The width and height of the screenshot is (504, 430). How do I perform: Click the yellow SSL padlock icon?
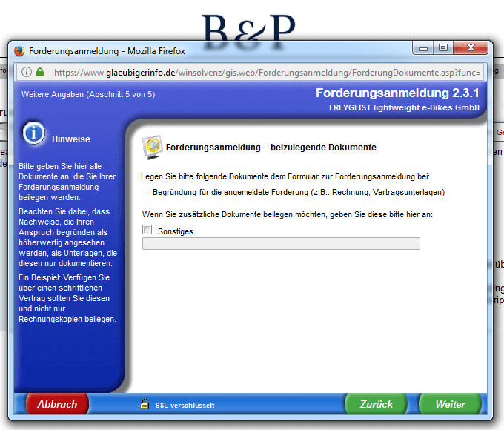145,404
